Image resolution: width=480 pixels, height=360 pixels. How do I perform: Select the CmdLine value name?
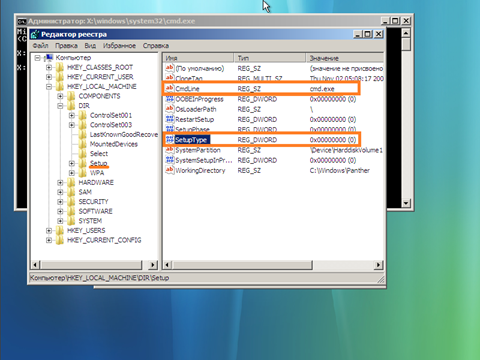pos(187,89)
